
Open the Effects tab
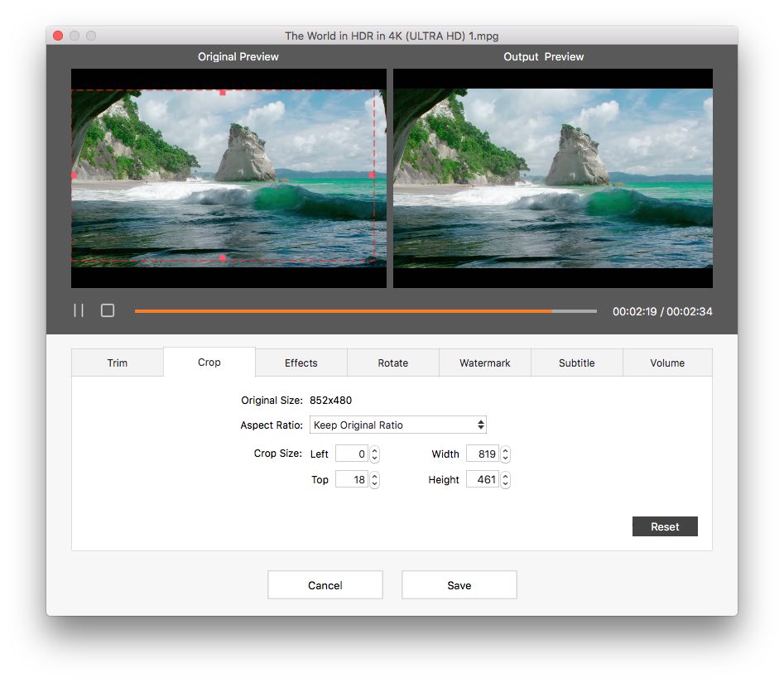[301, 363]
